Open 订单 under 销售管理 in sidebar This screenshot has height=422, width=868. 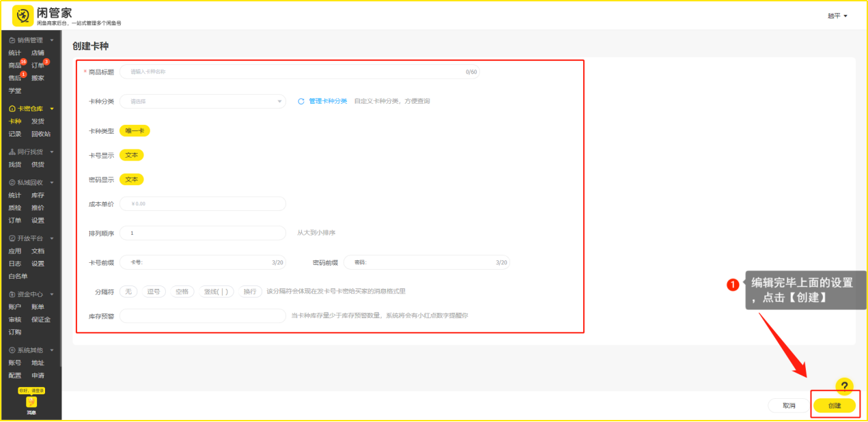(38, 66)
